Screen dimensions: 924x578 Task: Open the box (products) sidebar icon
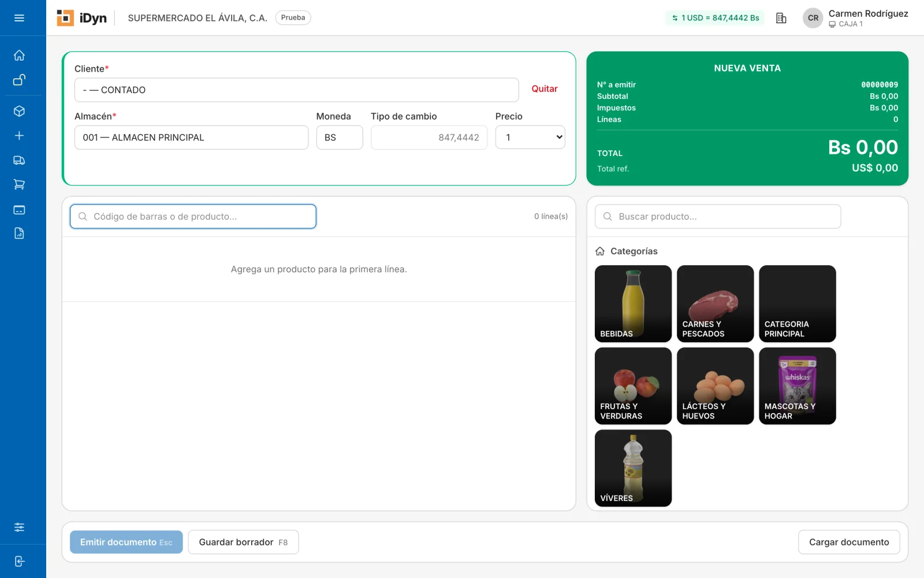[19, 111]
